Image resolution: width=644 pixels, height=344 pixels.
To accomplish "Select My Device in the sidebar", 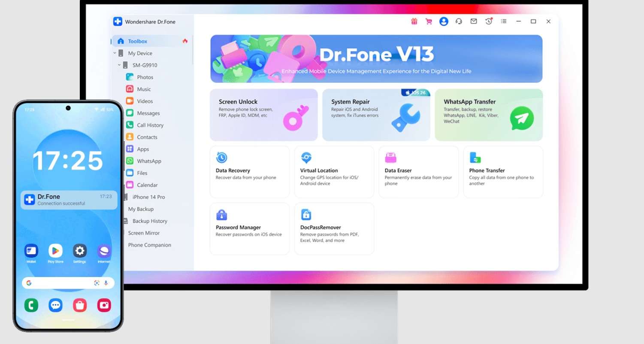I will [x=140, y=53].
